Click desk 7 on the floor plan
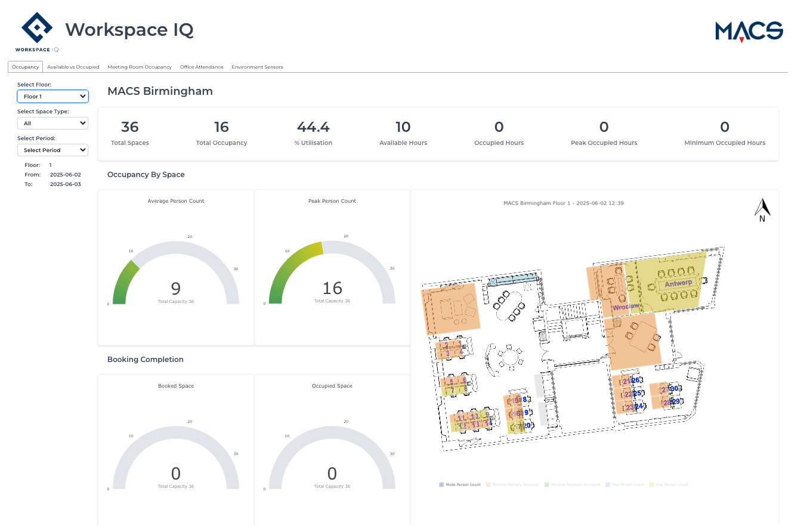 [x=453, y=390]
